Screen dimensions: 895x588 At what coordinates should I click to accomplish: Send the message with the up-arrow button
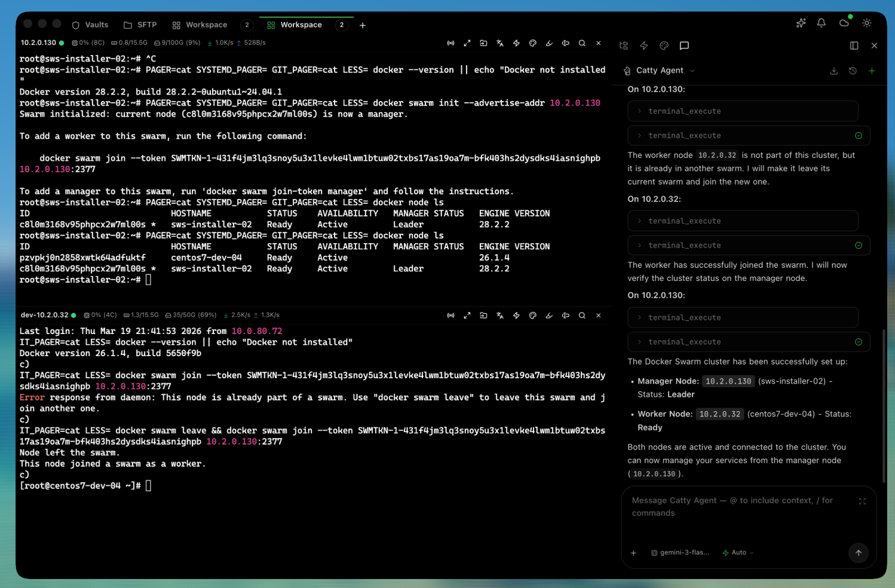[859, 553]
